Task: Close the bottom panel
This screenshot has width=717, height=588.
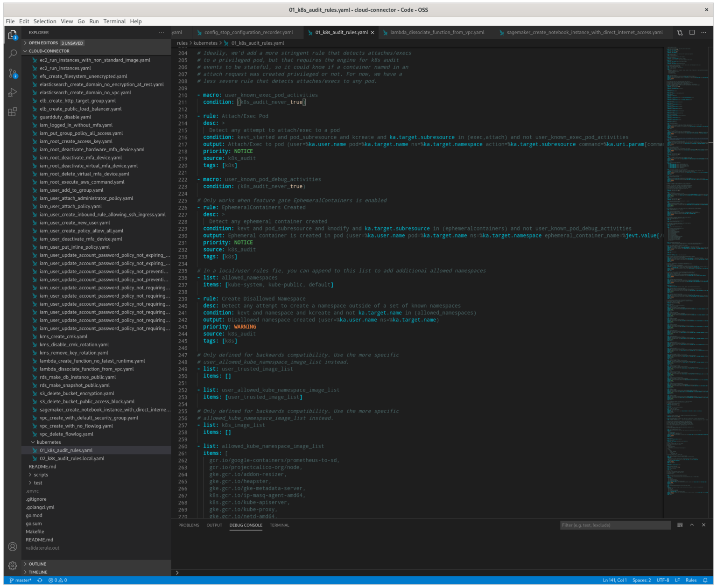Action: (703, 525)
